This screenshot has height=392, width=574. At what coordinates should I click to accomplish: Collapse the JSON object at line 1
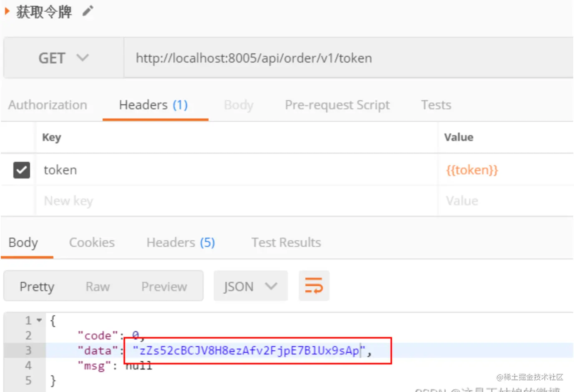[x=39, y=320]
